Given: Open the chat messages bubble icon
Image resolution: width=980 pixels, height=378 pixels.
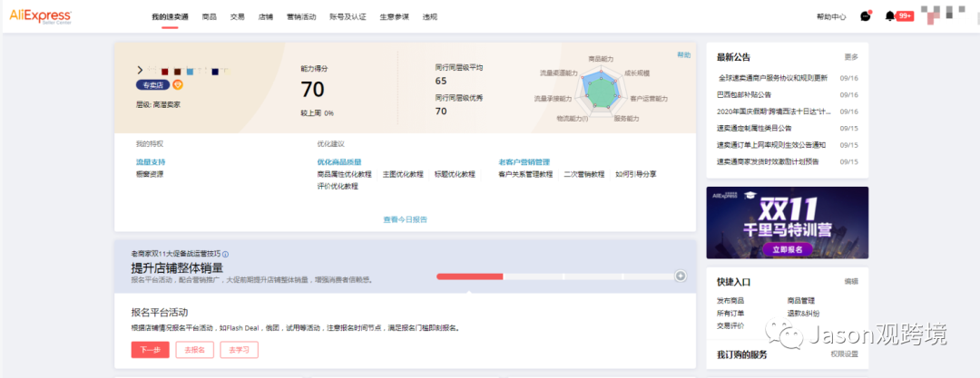Looking at the screenshot, I should click(x=866, y=16).
